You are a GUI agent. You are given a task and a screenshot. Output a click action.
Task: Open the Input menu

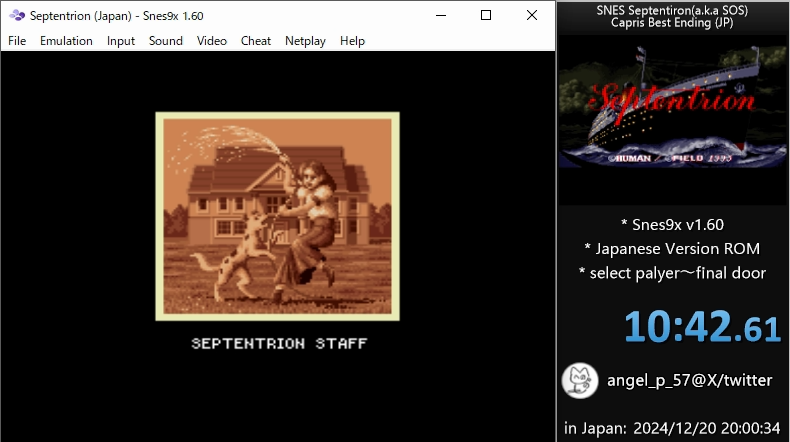[120, 41]
